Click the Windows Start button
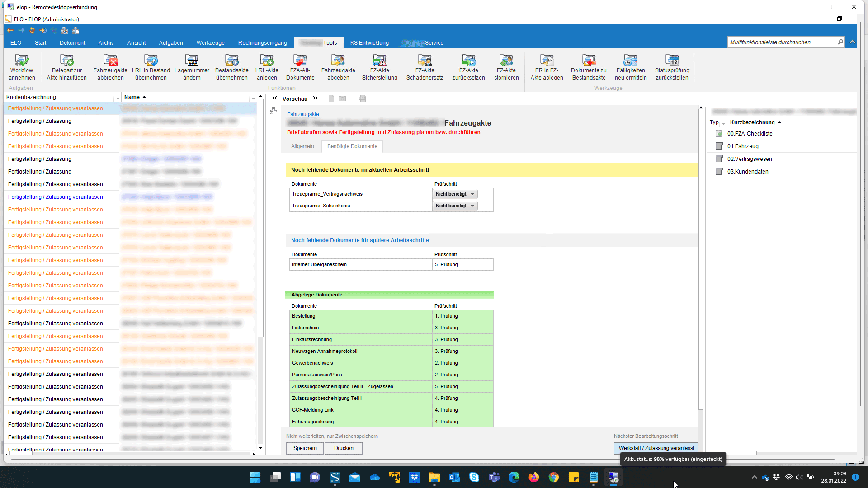This screenshot has width=868, height=488. click(x=255, y=477)
